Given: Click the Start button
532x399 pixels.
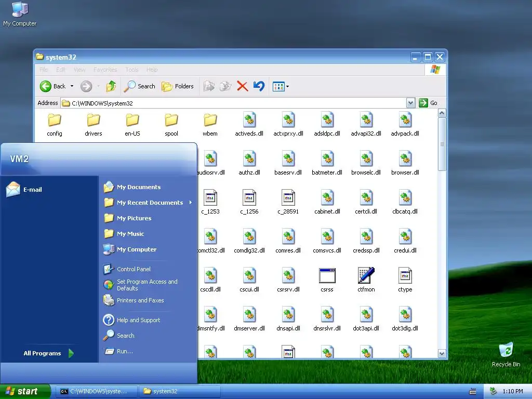Looking at the screenshot, I should point(25,391).
